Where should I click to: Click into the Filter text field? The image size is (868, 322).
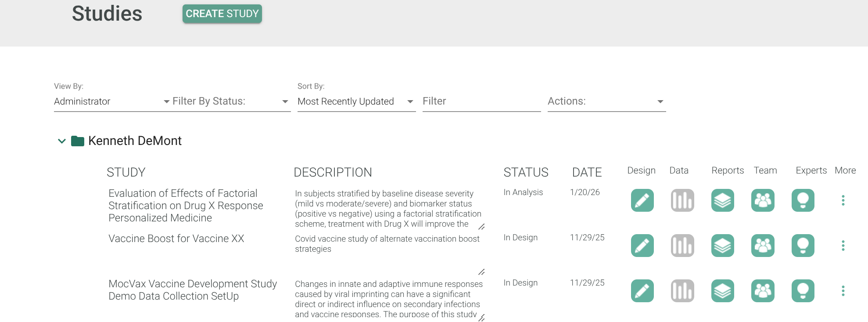pos(481,101)
